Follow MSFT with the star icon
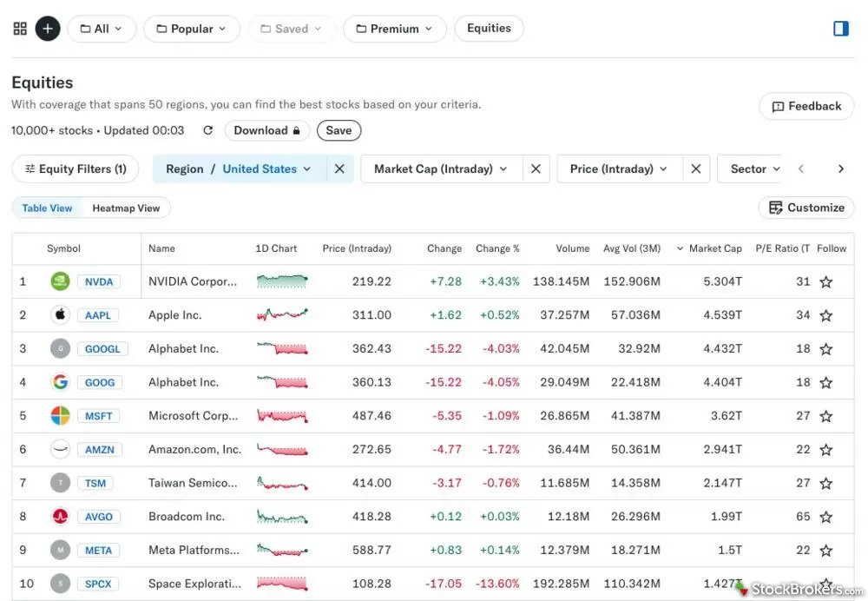The width and height of the screenshot is (868, 601). (x=826, y=416)
